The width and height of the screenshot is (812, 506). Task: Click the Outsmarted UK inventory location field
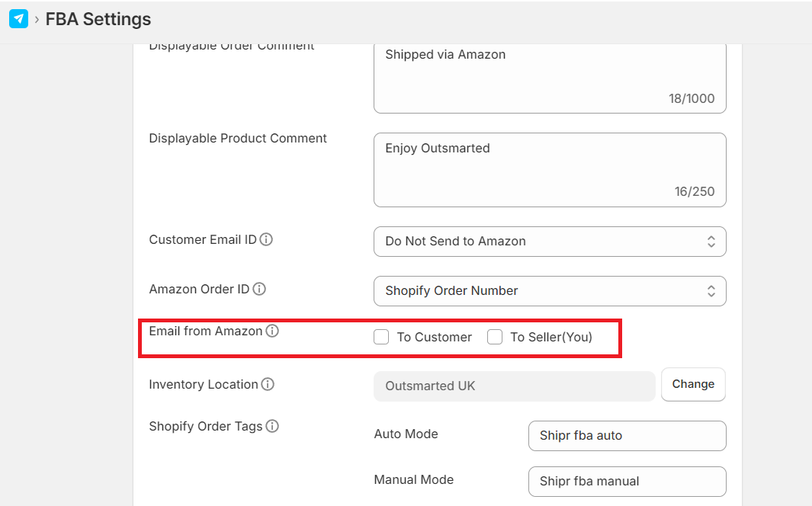[514, 386]
